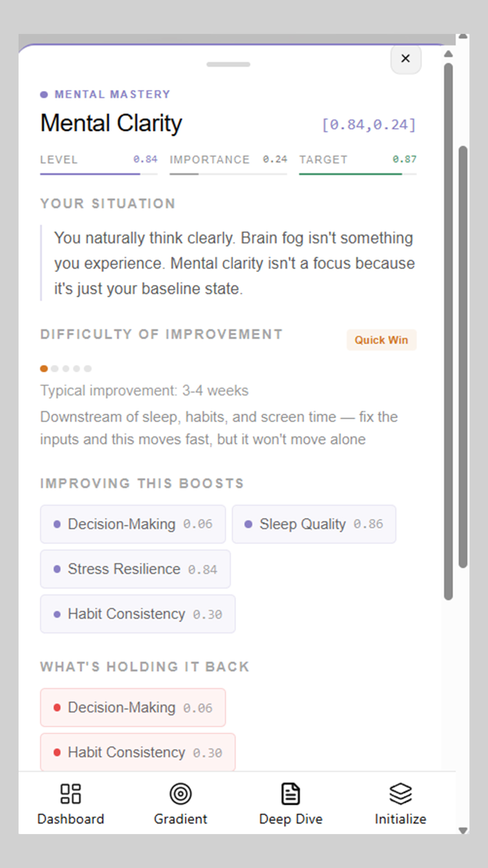Close the Mental Clarity panel
Viewport: 488px width, 868px height.
coord(405,58)
